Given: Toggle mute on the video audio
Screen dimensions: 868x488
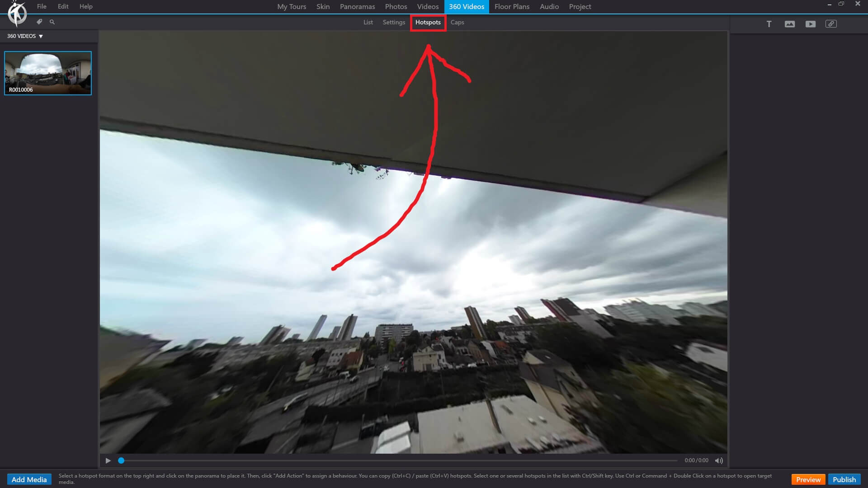Looking at the screenshot, I should pyautogui.click(x=719, y=460).
